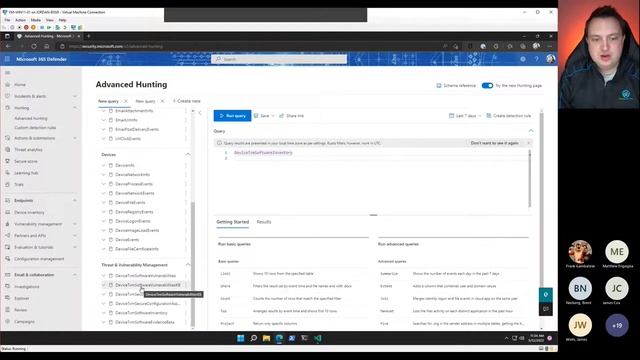Expand Actions & submissions in the sidebar
This screenshot has height=360, width=640.
coord(75,138)
